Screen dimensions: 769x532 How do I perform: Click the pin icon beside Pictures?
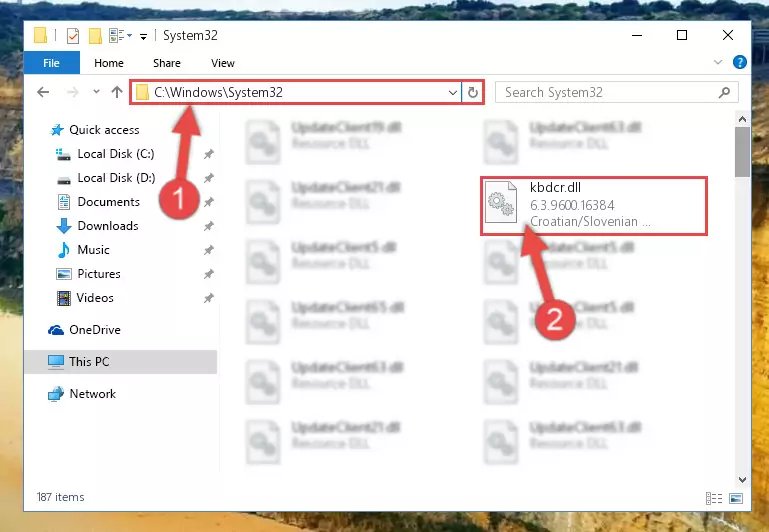point(208,274)
